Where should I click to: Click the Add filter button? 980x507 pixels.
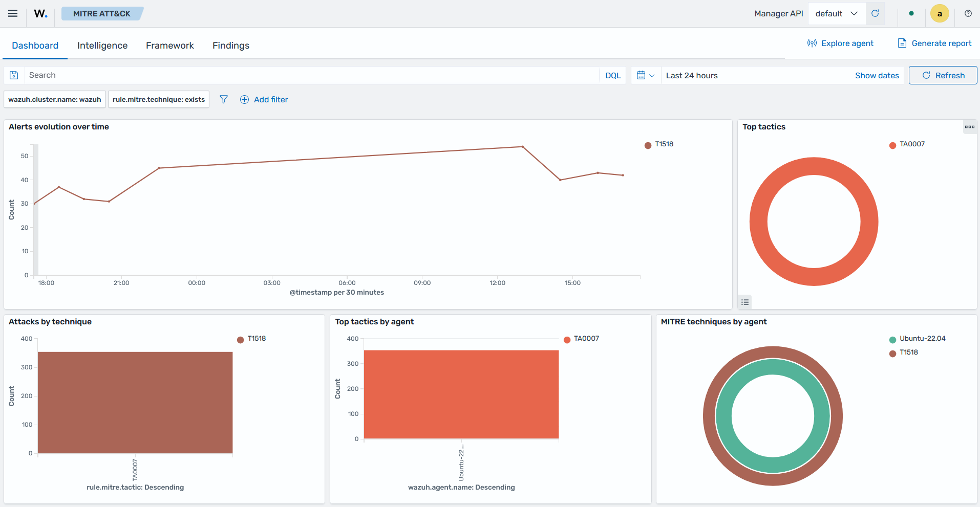click(x=264, y=100)
